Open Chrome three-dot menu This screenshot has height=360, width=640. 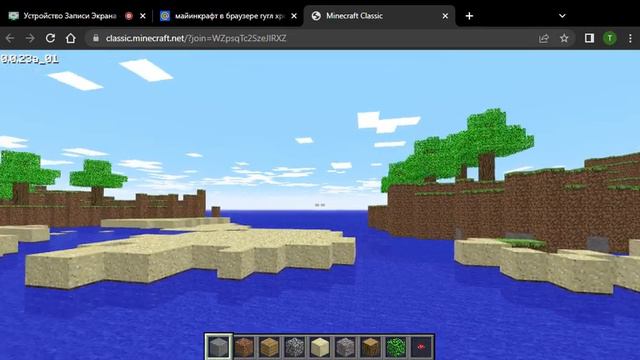[630, 38]
